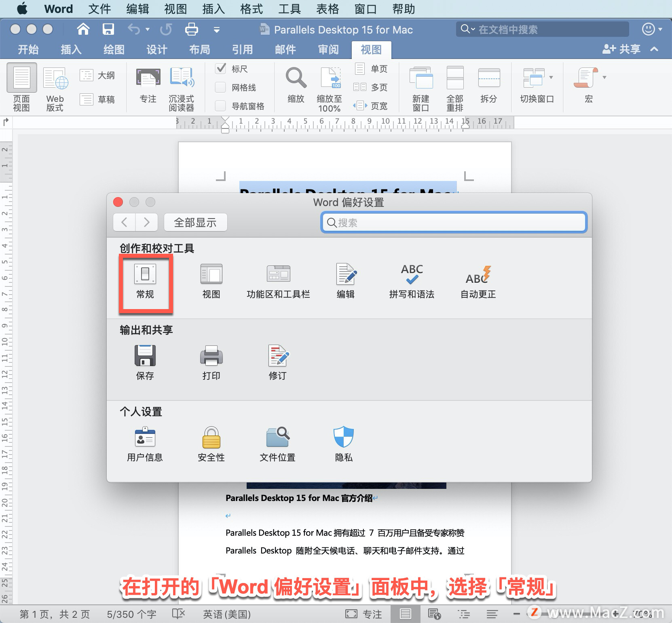Click the 5/350 个字 word count

click(131, 614)
